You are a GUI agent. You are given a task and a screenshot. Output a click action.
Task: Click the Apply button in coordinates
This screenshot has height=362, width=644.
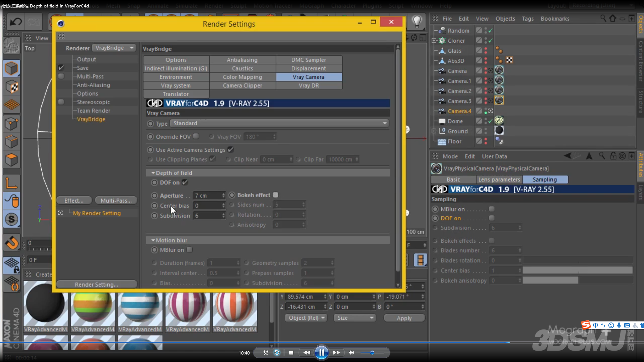(404, 318)
